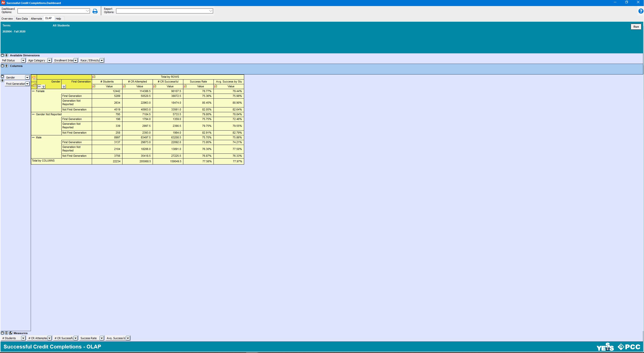Click the orange cube settings icon in pivot corner

point(34,78)
